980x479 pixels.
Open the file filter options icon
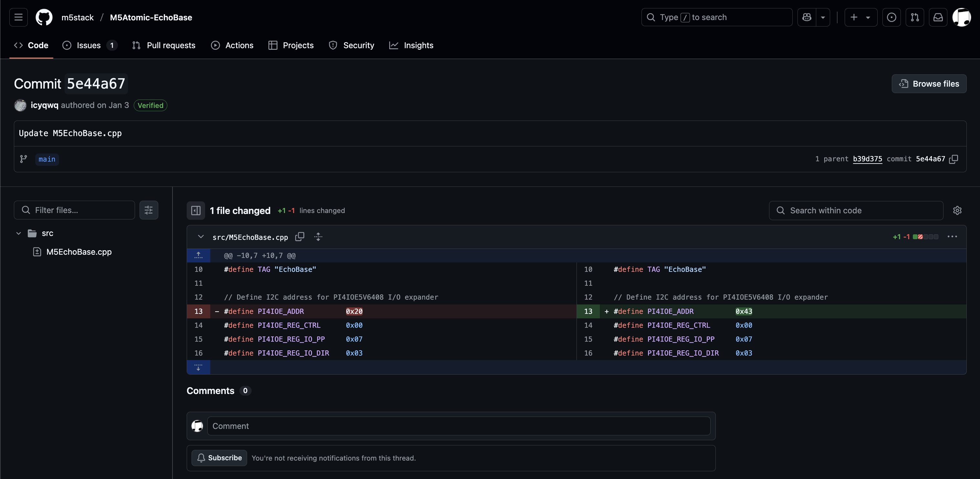148,210
